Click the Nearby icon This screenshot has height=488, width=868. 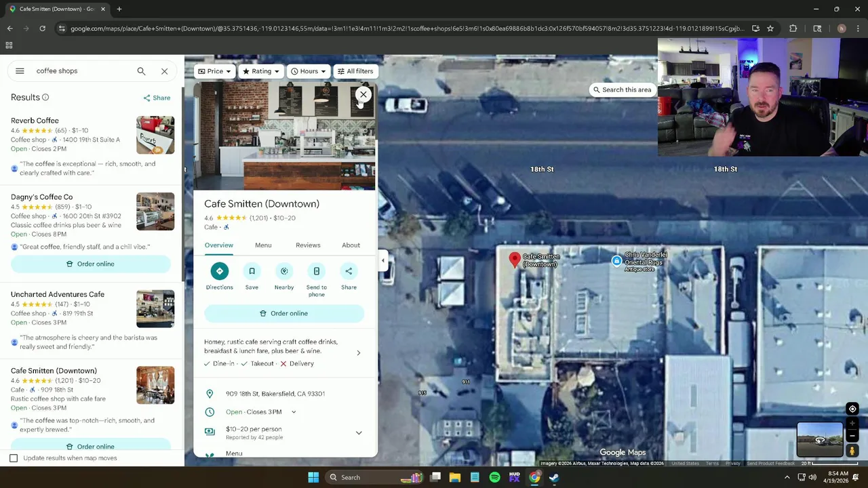284,271
